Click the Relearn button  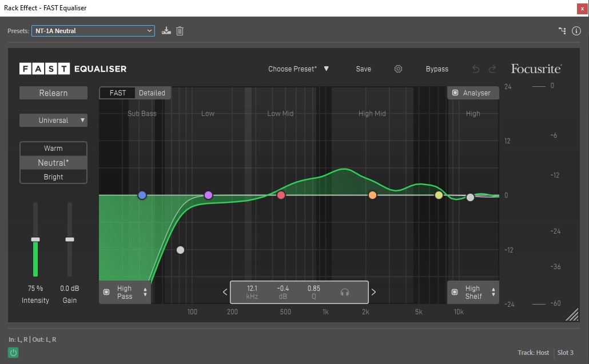[53, 93]
